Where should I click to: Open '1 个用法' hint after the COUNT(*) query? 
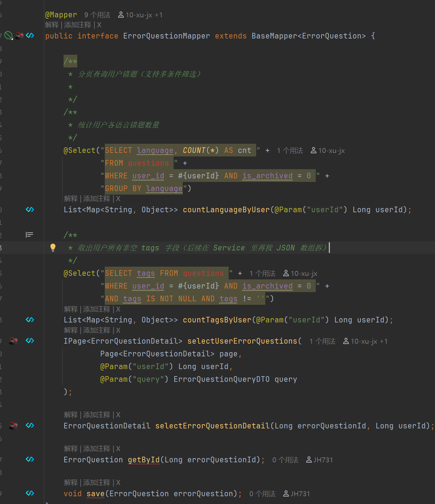[x=290, y=150]
